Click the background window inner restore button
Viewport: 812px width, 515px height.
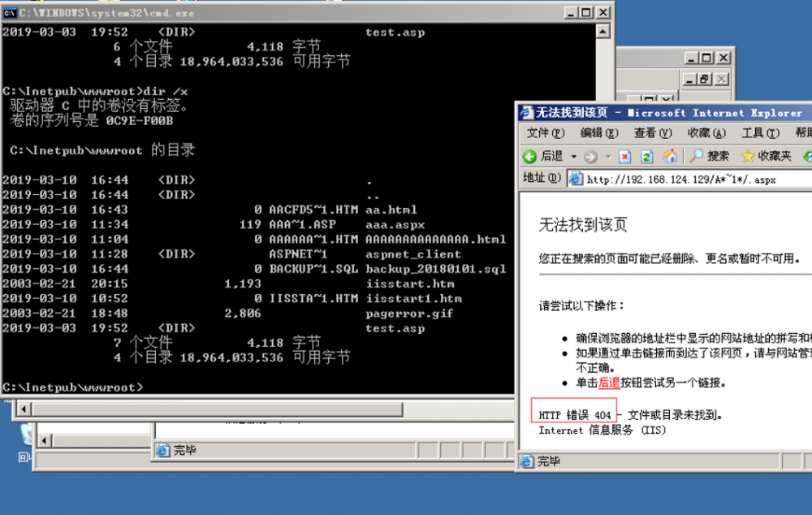click(x=705, y=80)
